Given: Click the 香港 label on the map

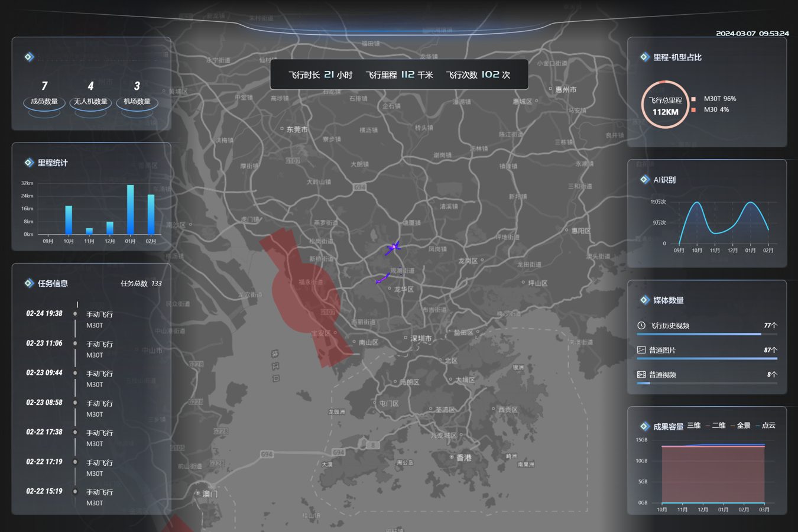Looking at the screenshot, I should click(x=464, y=458).
